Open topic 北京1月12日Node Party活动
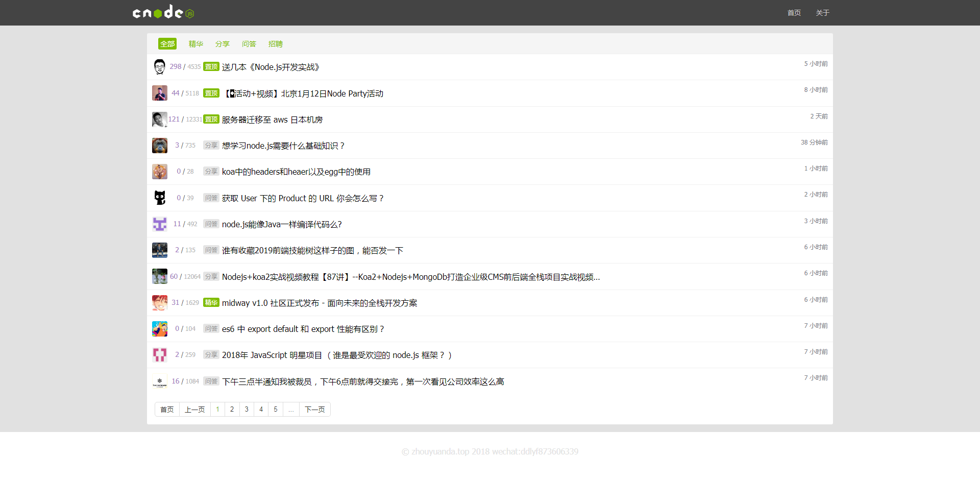980x479 pixels. (x=303, y=93)
